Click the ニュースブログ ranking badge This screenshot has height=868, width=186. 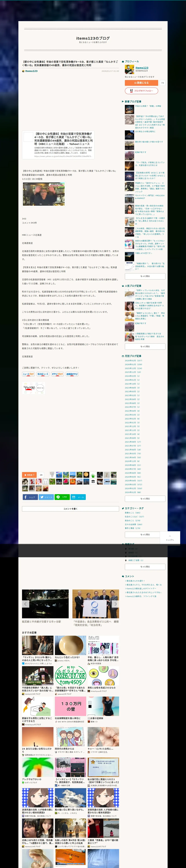pyautogui.click(x=28, y=374)
